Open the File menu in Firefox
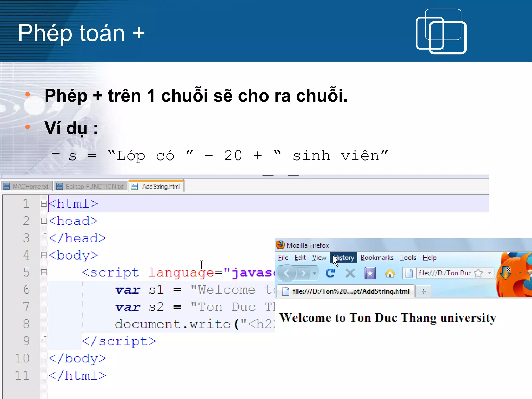This screenshot has width=532, height=399. tap(283, 258)
